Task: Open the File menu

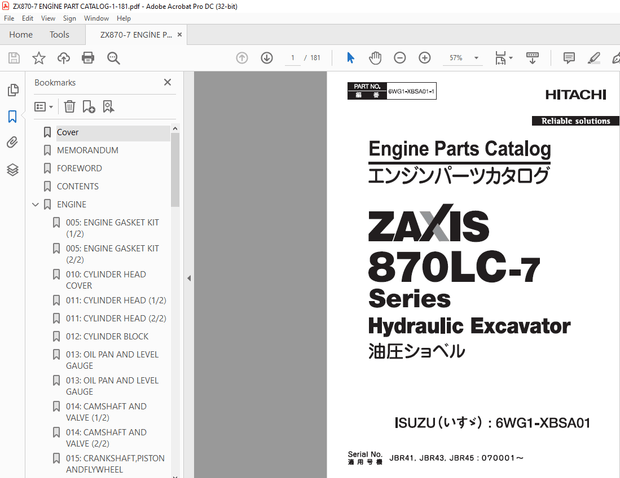Action: (x=9, y=18)
